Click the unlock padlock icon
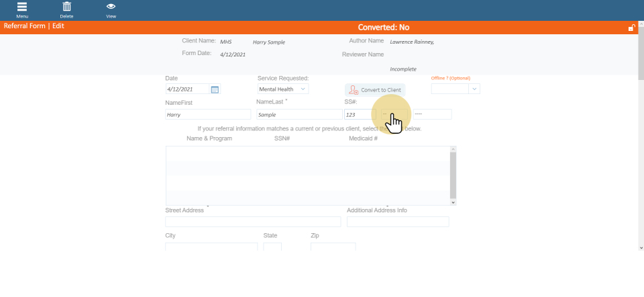 [x=631, y=28]
